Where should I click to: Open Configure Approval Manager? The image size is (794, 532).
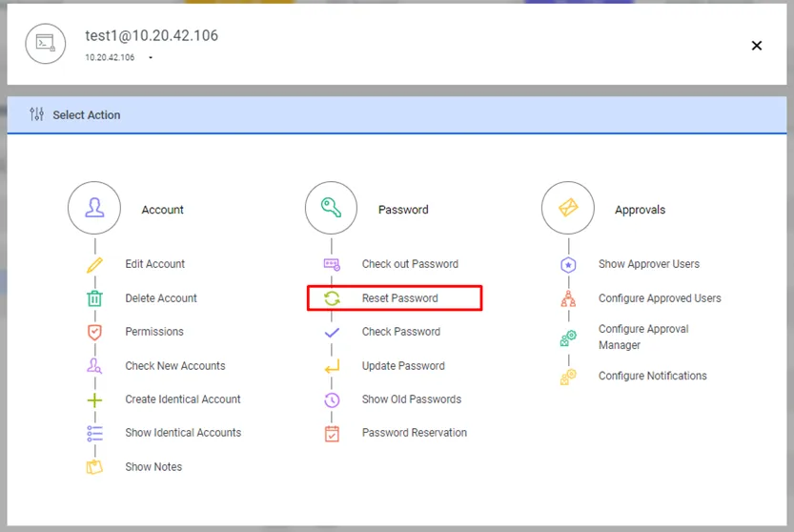[x=643, y=337]
